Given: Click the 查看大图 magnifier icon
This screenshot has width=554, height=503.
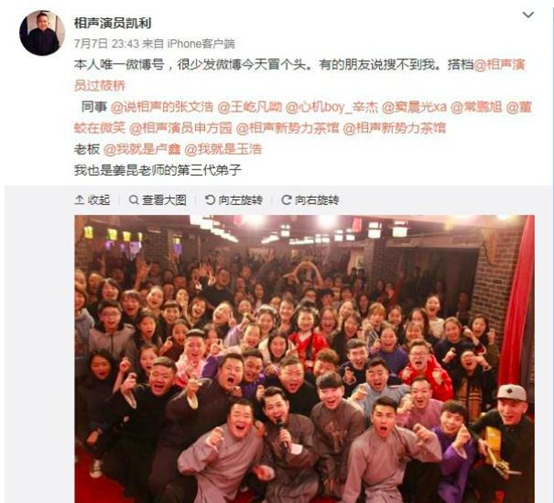Looking at the screenshot, I should [x=134, y=200].
